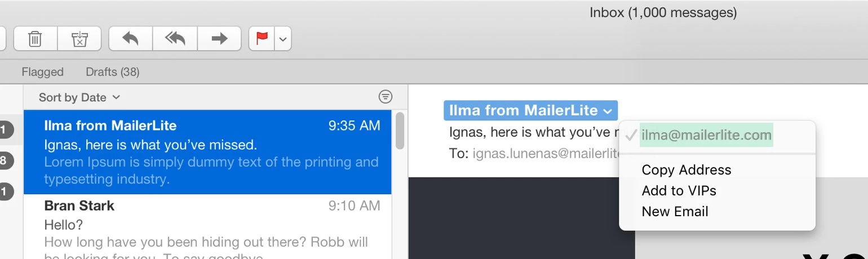The height and width of the screenshot is (259, 868).
Task: Open the Sort by Date dropdown
Action: coord(79,97)
